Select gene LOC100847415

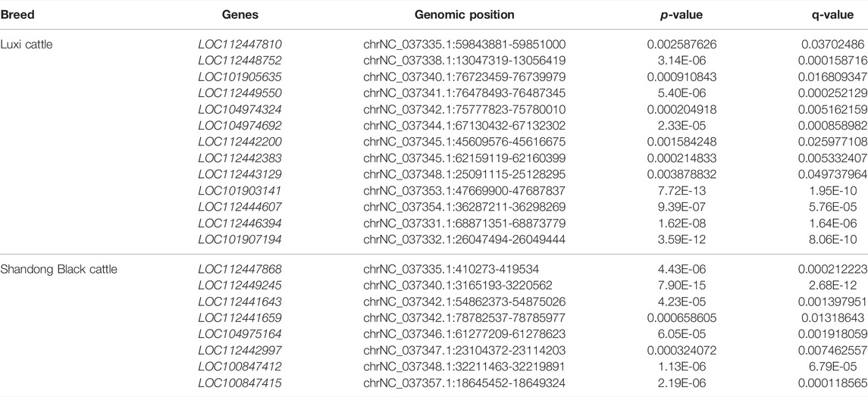[x=240, y=383]
